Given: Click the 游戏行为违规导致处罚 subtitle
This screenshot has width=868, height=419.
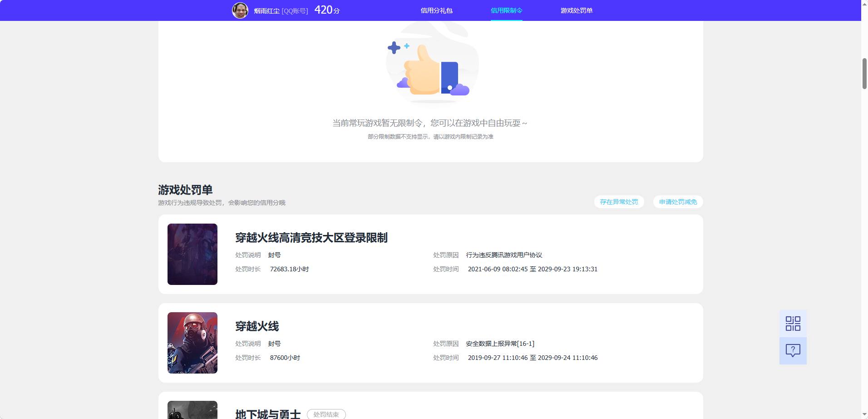Looking at the screenshot, I should tap(222, 203).
